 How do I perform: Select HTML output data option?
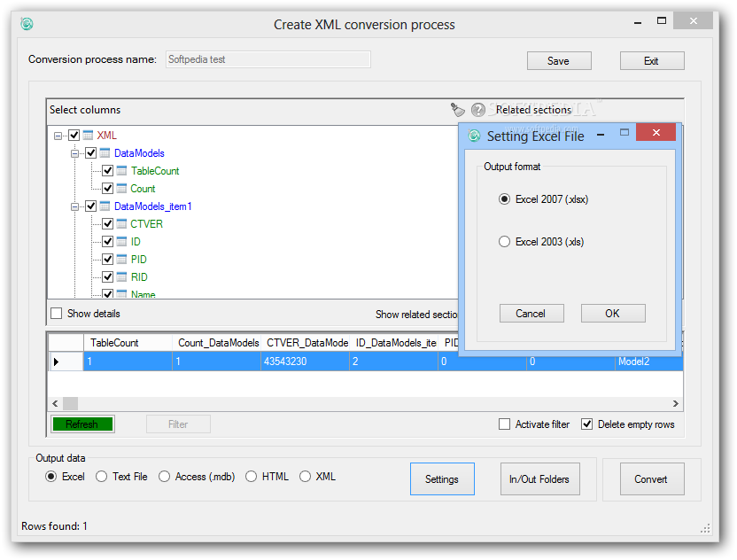coord(251,477)
